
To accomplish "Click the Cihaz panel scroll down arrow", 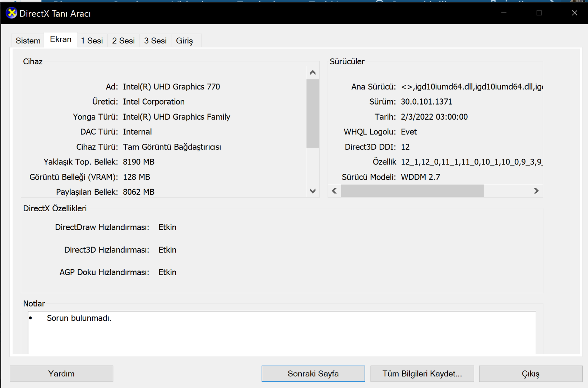I will coord(312,191).
